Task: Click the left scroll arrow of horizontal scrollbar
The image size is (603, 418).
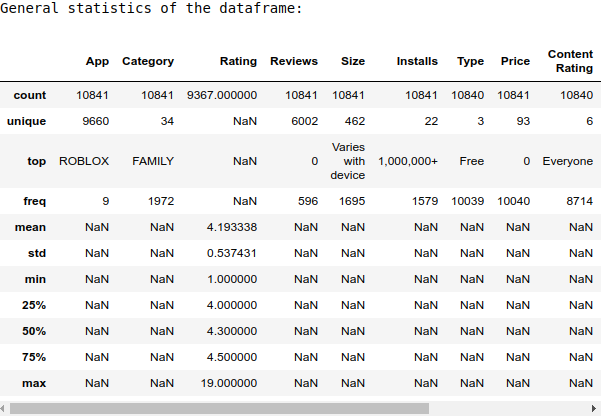Action: pyautogui.click(x=3, y=408)
